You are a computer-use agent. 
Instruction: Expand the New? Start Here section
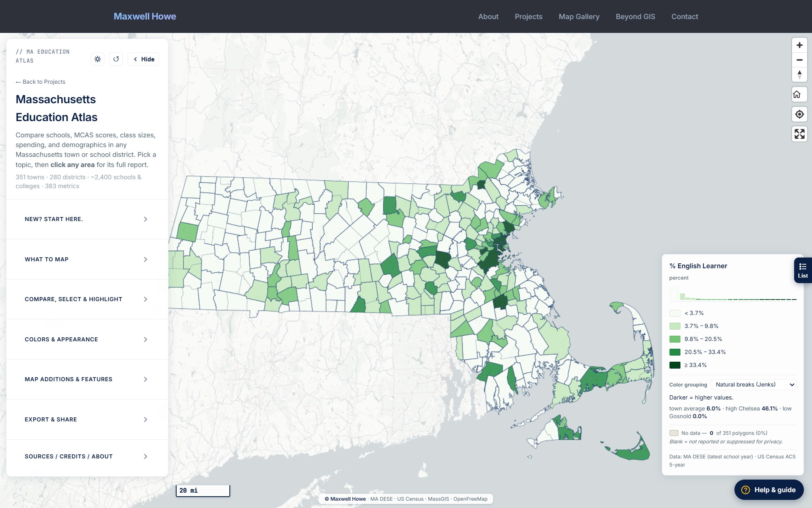87,219
